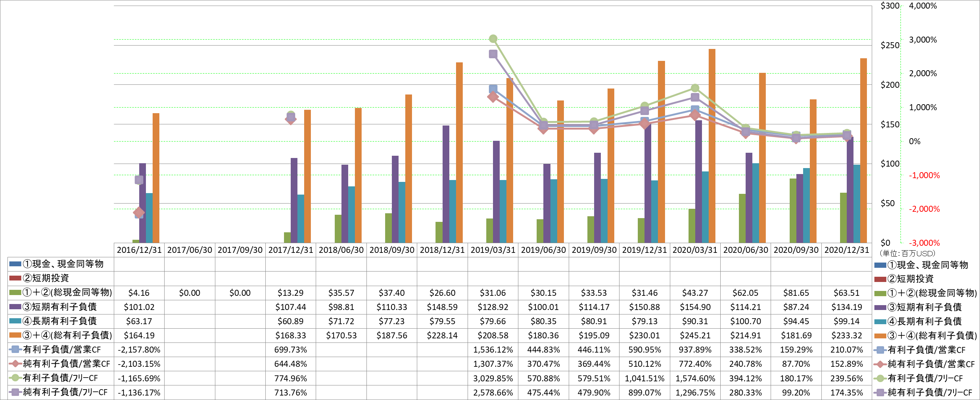Click the $101.02 short-term debt cell
The width and height of the screenshot is (980, 400).
(139, 307)
